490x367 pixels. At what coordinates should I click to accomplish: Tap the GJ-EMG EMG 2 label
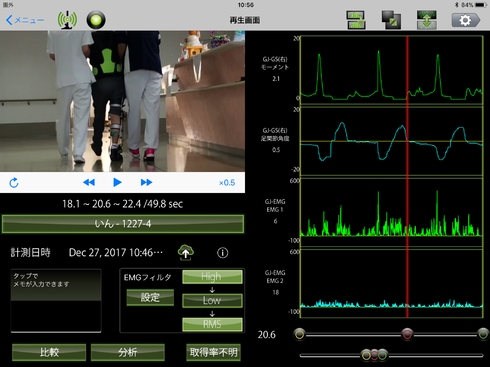coord(275,277)
